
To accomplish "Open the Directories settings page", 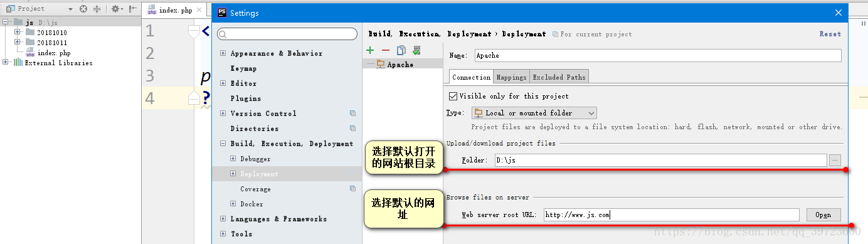I will point(255,129).
